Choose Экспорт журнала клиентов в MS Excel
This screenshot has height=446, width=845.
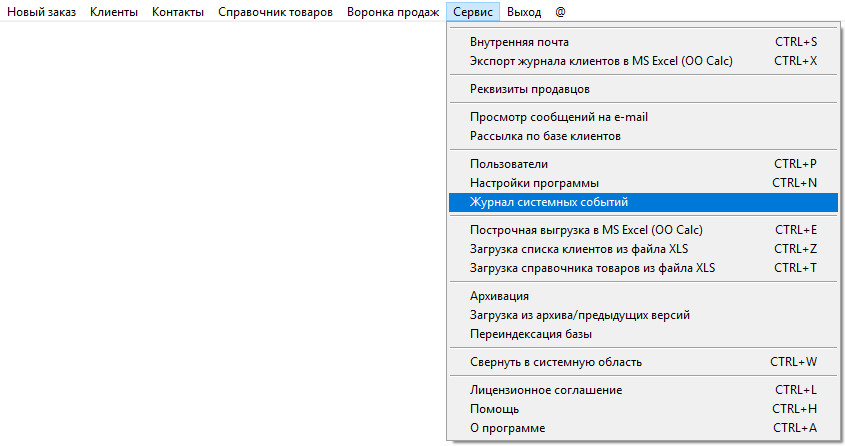pos(601,61)
